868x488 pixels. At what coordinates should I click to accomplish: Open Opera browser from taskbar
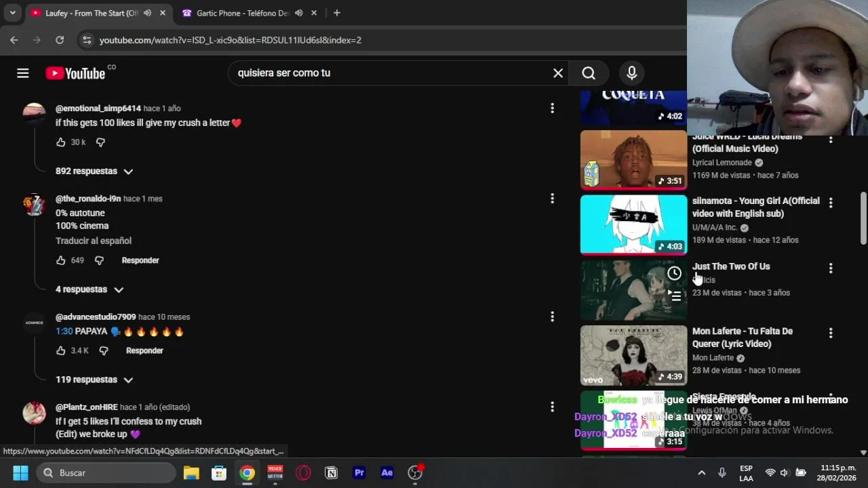(x=303, y=472)
